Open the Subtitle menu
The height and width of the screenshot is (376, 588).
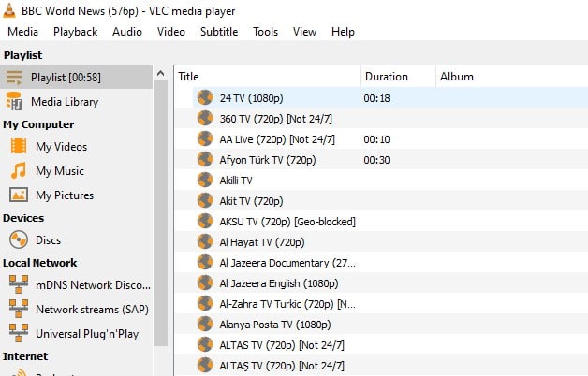click(219, 32)
